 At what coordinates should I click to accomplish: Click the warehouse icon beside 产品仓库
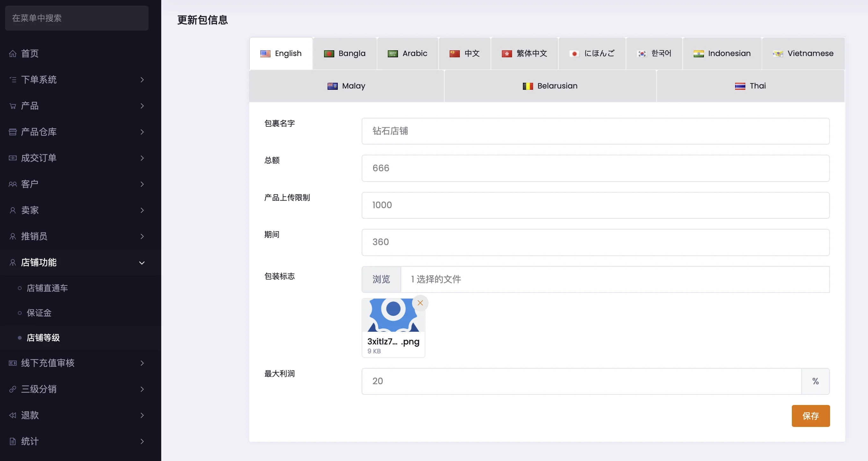(12, 132)
